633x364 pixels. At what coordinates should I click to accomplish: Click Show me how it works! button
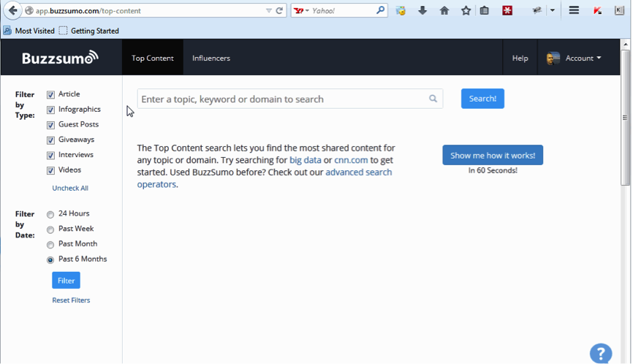coord(493,155)
